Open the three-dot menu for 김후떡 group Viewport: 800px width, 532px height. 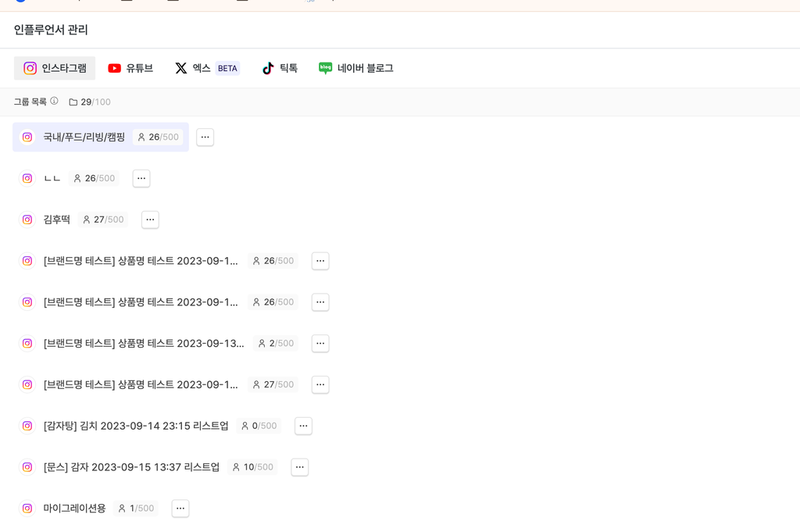point(150,220)
